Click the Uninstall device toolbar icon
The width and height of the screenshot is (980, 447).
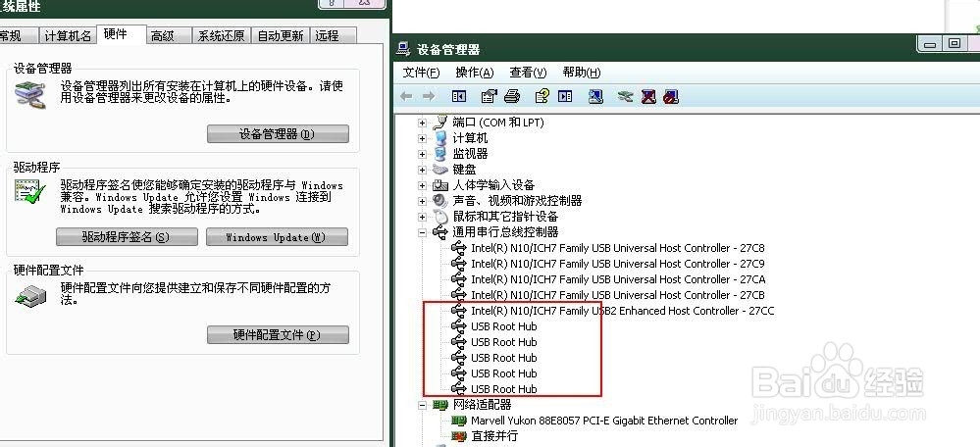pyautogui.click(x=648, y=96)
